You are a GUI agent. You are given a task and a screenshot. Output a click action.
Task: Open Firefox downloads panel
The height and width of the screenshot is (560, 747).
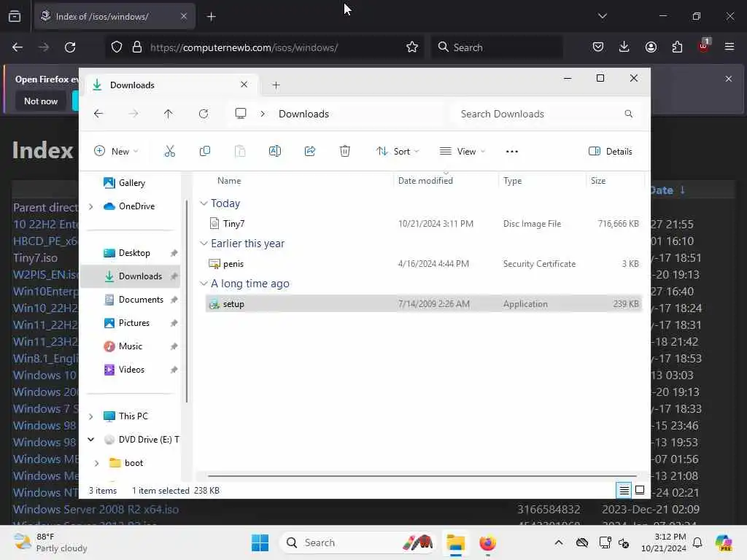624,47
